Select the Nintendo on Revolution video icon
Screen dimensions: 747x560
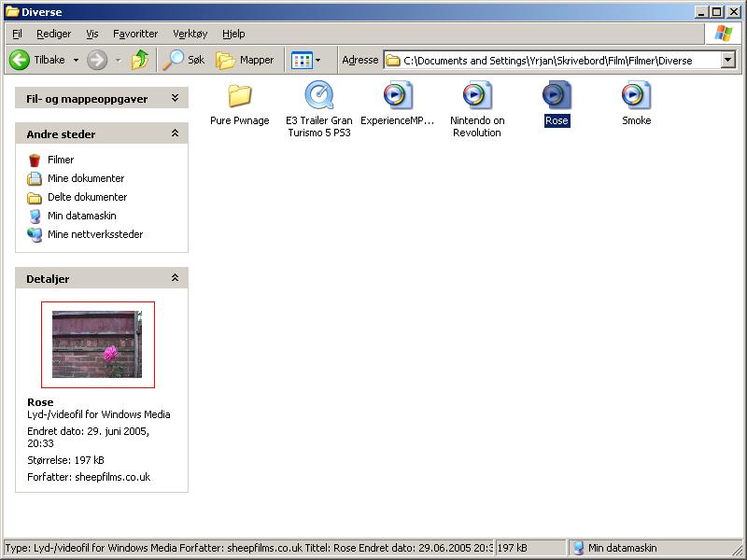(x=477, y=94)
